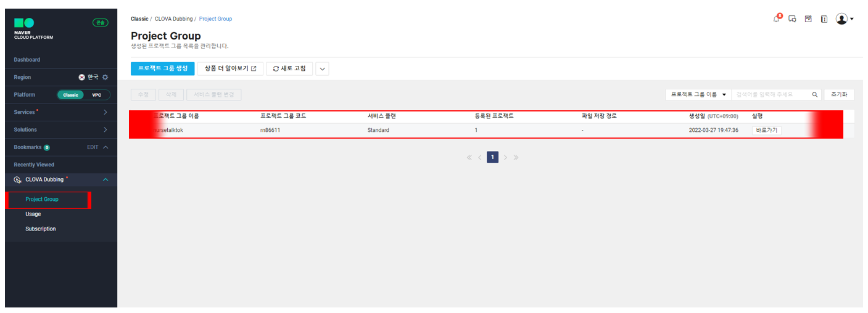Click the 서비스 플랜 변경 button
Viewport: 868px width, 313px height.
(x=213, y=95)
